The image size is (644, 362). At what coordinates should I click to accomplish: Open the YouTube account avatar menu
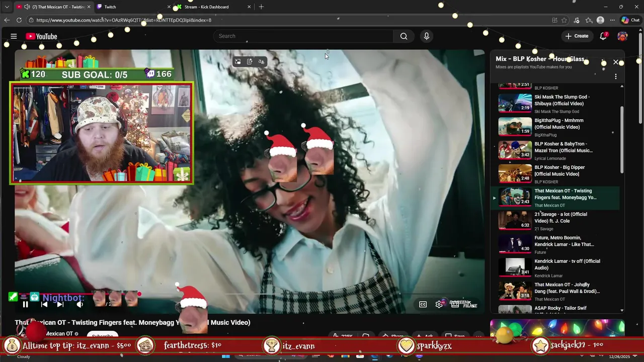pos(622,36)
